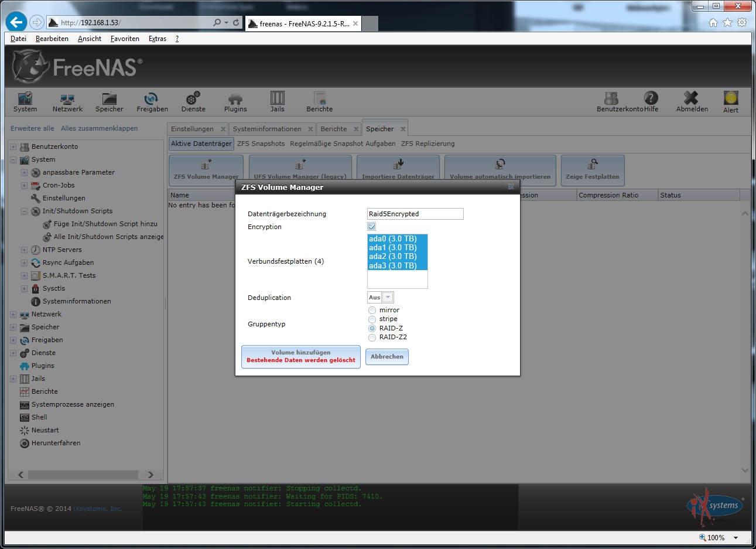This screenshot has width=756, height=549.
Task: Toggle the Encryption checkbox
Action: tap(371, 227)
